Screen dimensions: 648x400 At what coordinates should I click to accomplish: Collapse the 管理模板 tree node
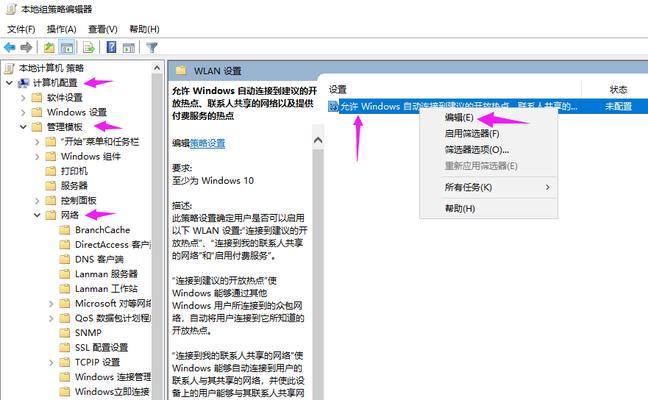23,127
